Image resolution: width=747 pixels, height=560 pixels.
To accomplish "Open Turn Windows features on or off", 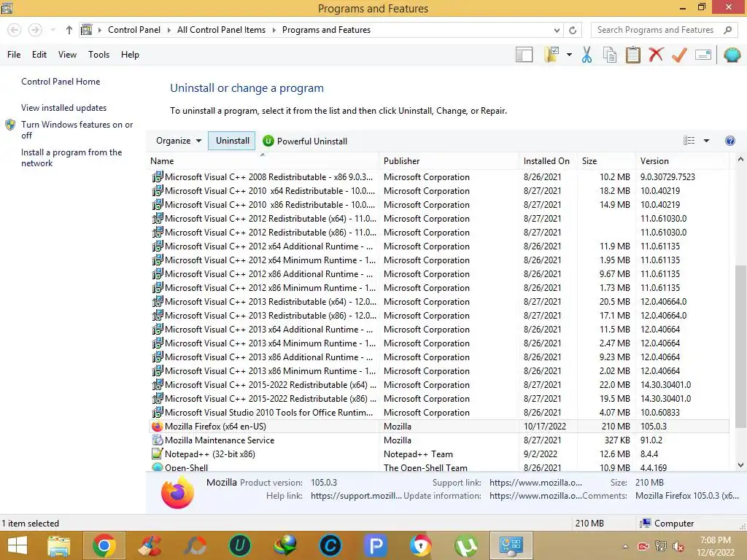I will click(x=77, y=130).
